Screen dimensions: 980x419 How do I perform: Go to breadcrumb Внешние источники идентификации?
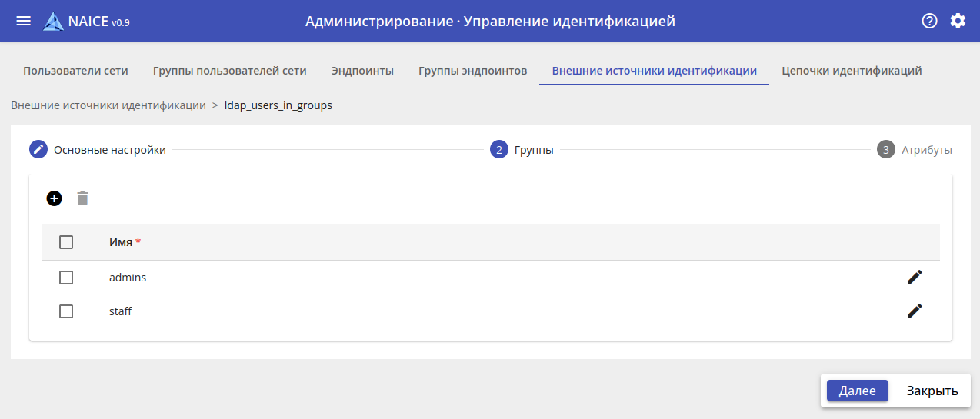tap(108, 105)
